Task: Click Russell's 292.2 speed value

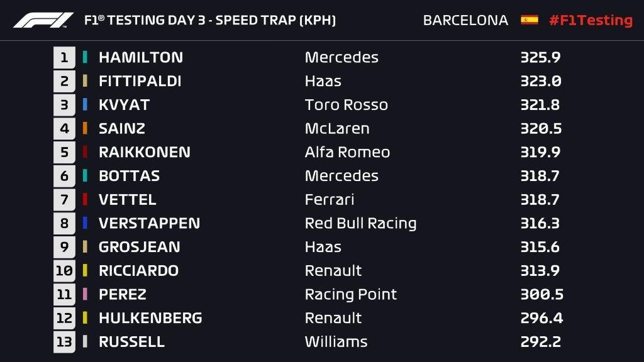Action: pos(540,342)
